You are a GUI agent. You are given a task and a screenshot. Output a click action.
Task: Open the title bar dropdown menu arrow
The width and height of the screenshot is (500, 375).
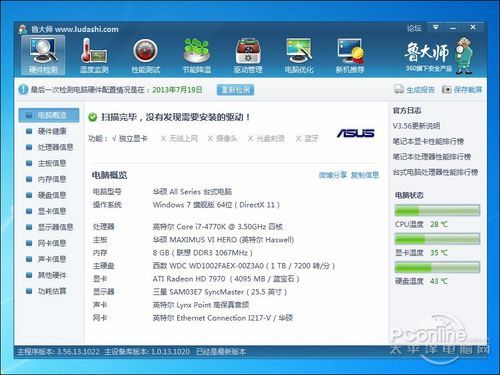[x=435, y=27]
